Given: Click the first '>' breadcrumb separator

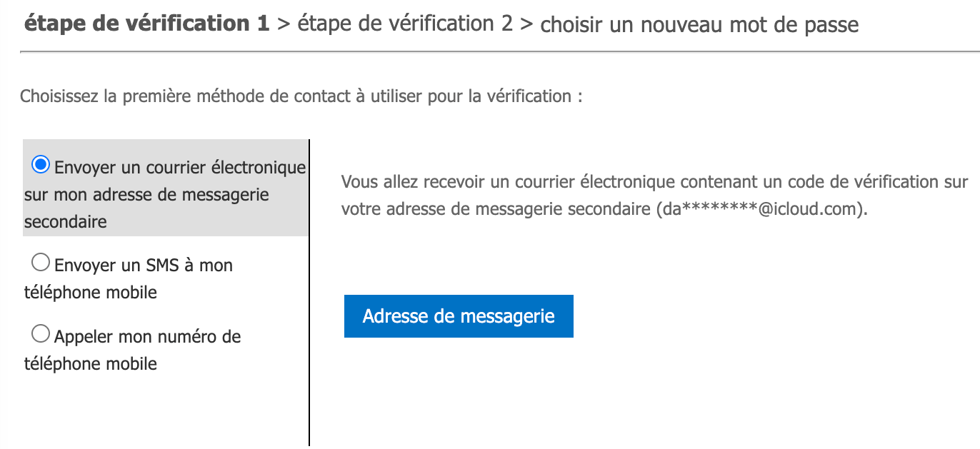Looking at the screenshot, I should pos(284,24).
